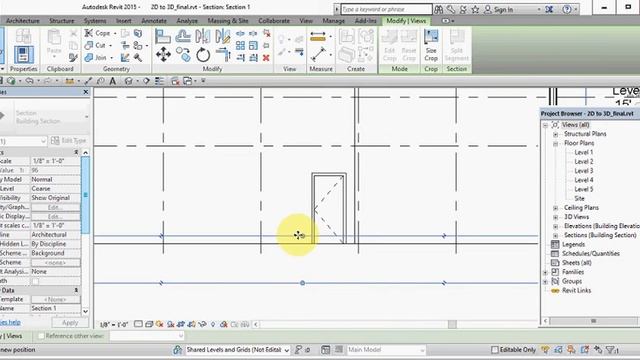Screen dimensions: 640x360
Task: Toggle the Reference other view checkbox
Action: [41, 336]
